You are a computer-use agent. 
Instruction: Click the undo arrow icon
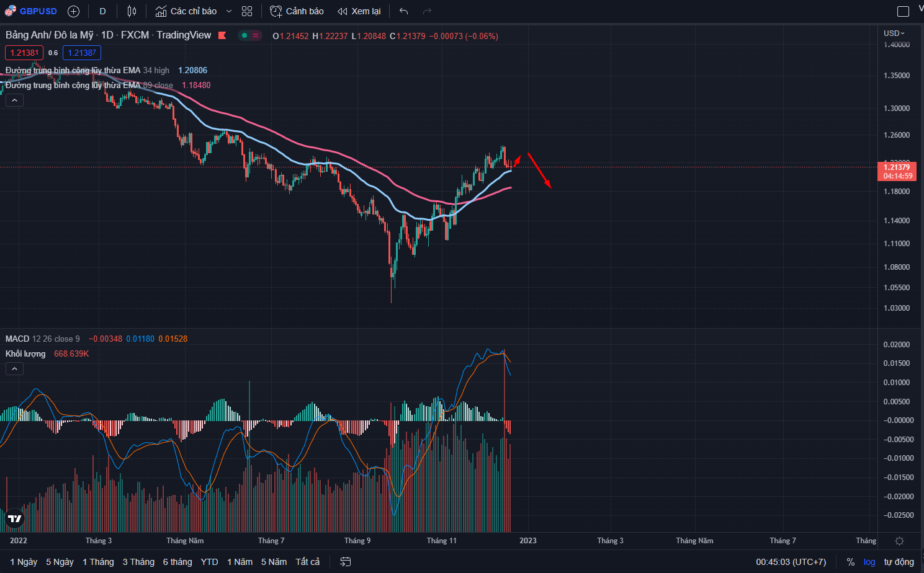(x=404, y=11)
